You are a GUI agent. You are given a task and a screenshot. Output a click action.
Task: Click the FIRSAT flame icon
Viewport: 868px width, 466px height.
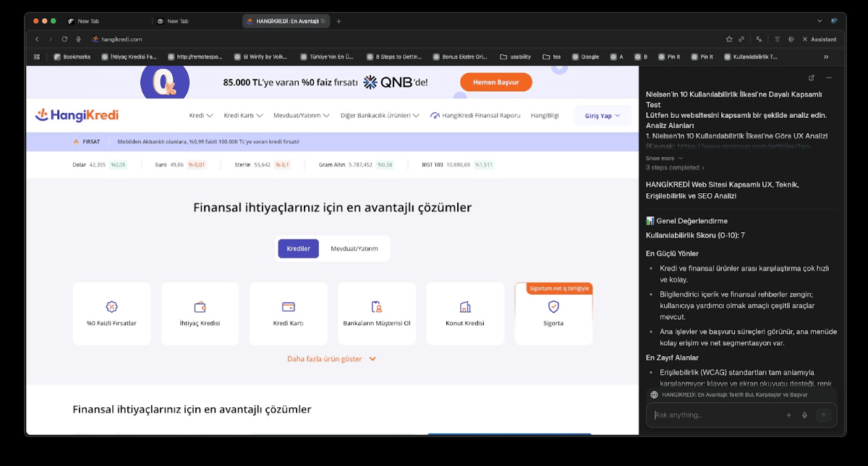[76, 142]
